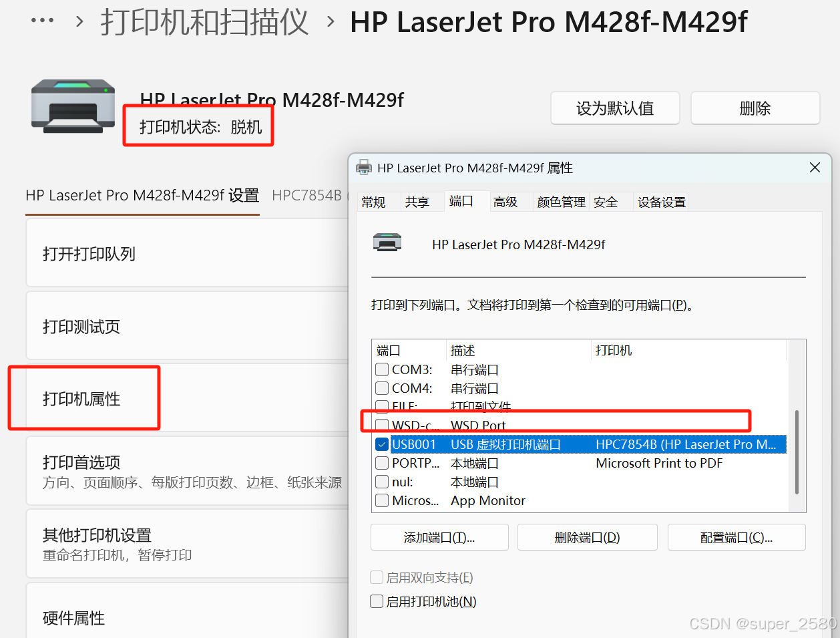Check the nul: local port checkbox

point(382,482)
